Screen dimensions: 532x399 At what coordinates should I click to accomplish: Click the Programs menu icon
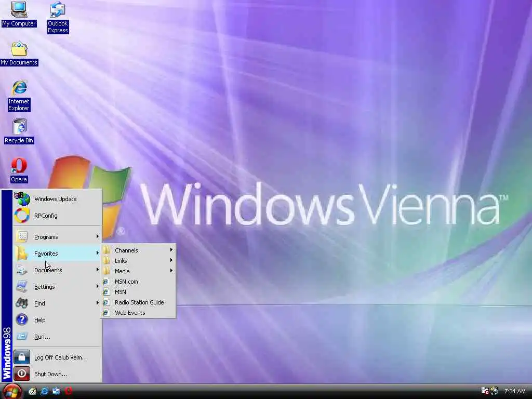coord(22,236)
